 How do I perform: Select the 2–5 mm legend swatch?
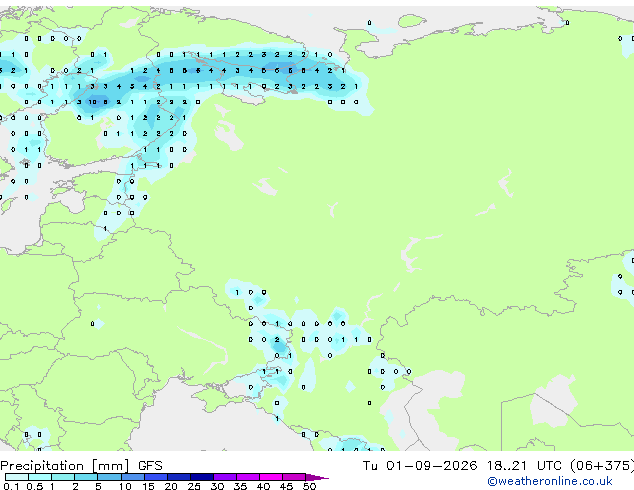(x=86, y=477)
